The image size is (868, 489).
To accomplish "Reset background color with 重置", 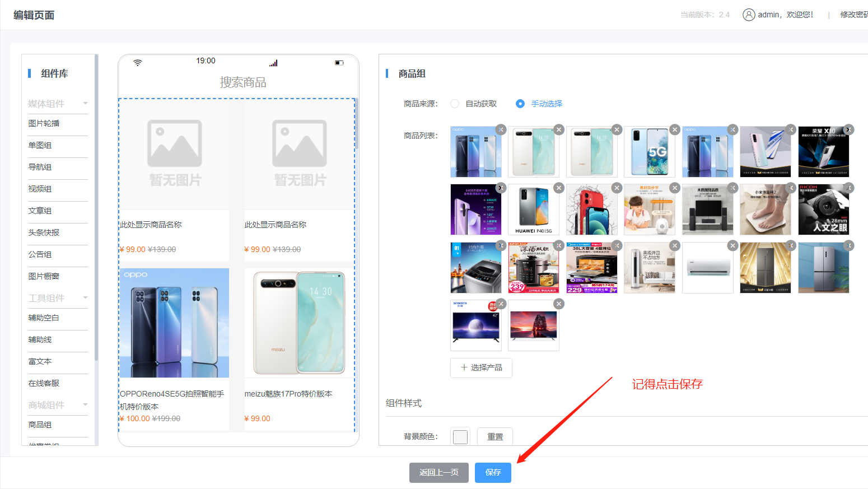I will (495, 436).
